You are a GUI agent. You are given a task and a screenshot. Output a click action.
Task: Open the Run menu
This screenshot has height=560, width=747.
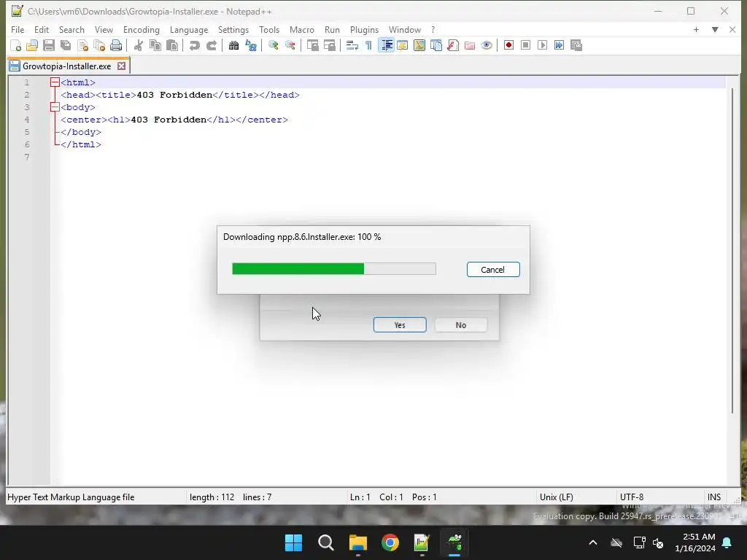(x=332, y=29)
